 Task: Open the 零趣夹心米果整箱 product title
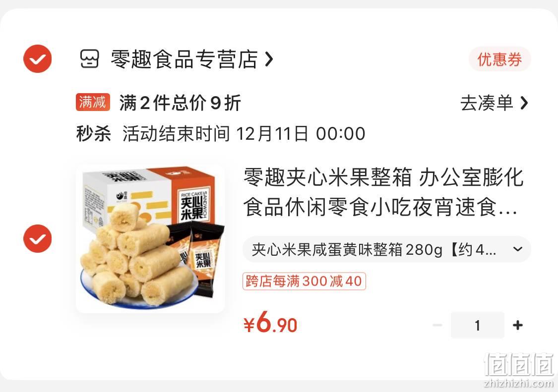383,192
